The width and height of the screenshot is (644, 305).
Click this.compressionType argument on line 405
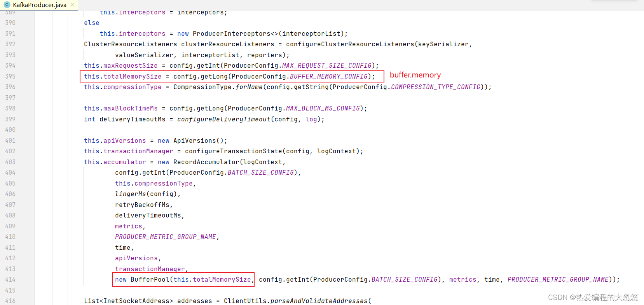[x=154, y=183]
